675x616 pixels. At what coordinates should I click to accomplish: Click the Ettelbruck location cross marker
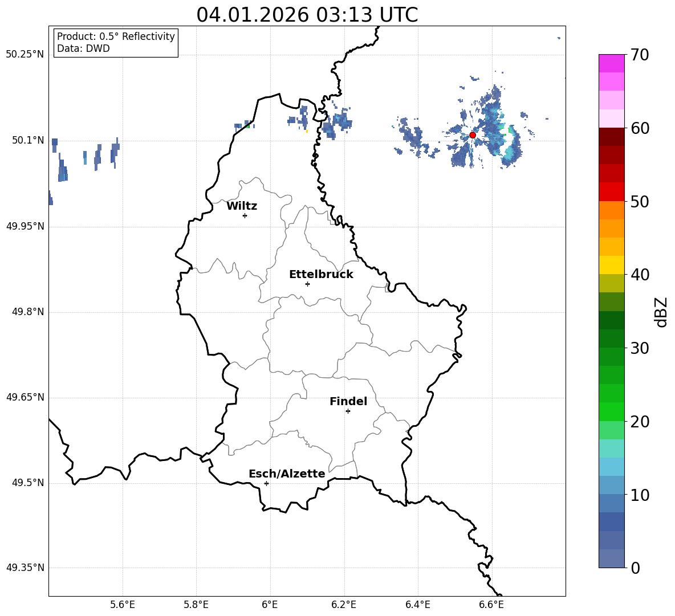point(307,284)
